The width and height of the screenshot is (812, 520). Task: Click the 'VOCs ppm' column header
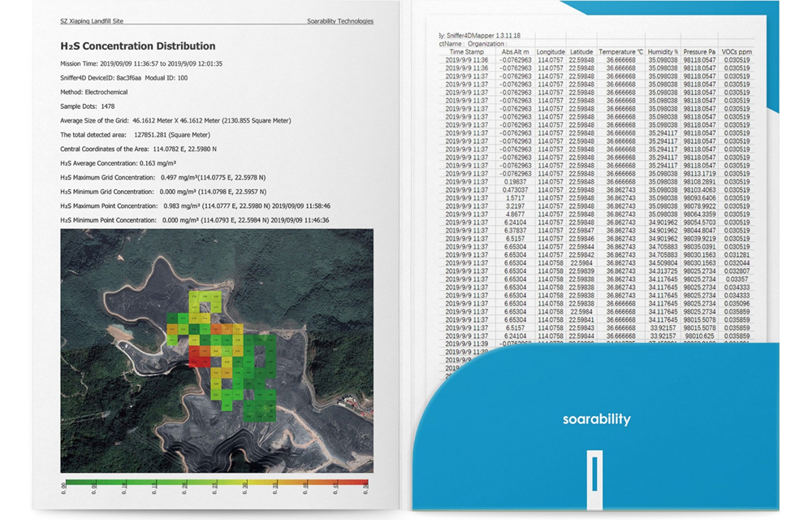coord(736,52)
